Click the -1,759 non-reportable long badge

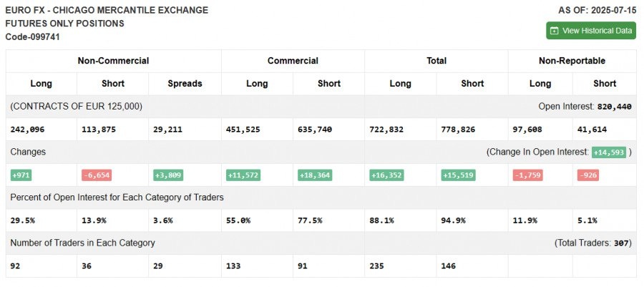[528, 175]
